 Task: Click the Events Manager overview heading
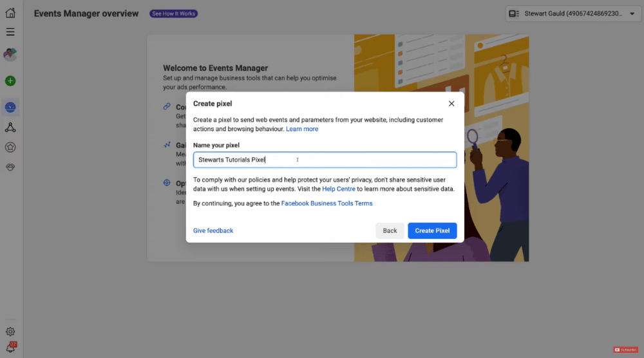point(86,14)
